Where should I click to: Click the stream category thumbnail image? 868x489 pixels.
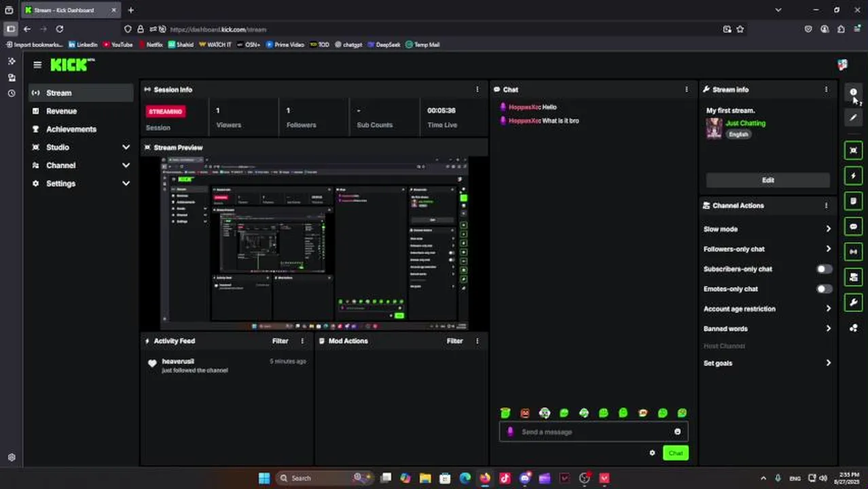point(714,128)
